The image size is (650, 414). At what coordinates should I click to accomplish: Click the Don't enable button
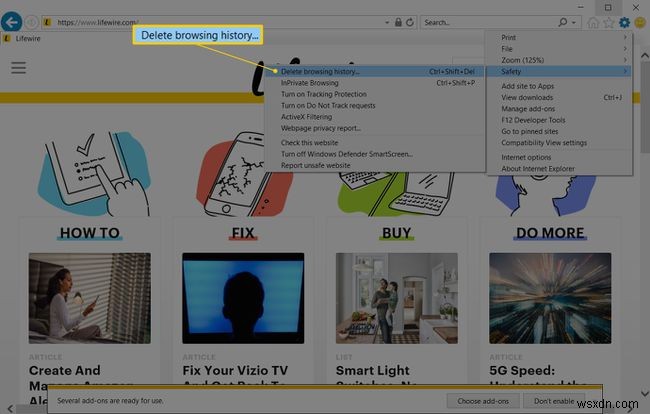click(x=554, y=401)
